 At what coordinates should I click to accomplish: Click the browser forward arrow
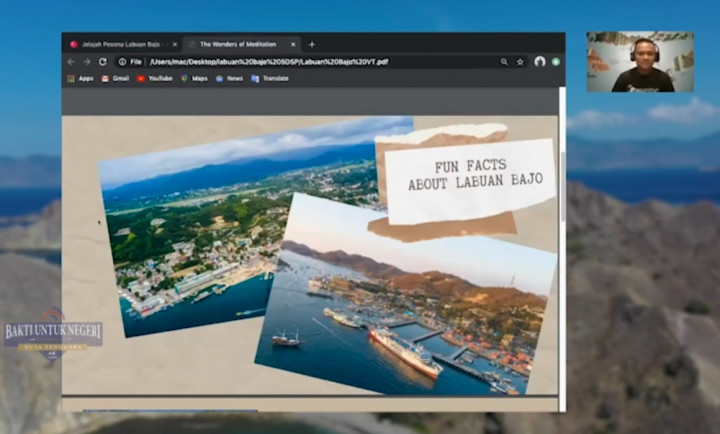[x=87, y=61]
